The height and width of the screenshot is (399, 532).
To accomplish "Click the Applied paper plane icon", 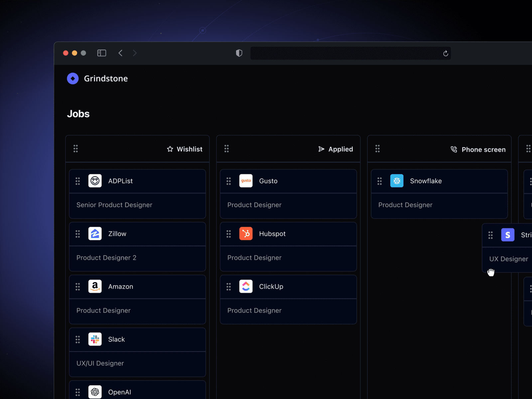I will 321,149.
